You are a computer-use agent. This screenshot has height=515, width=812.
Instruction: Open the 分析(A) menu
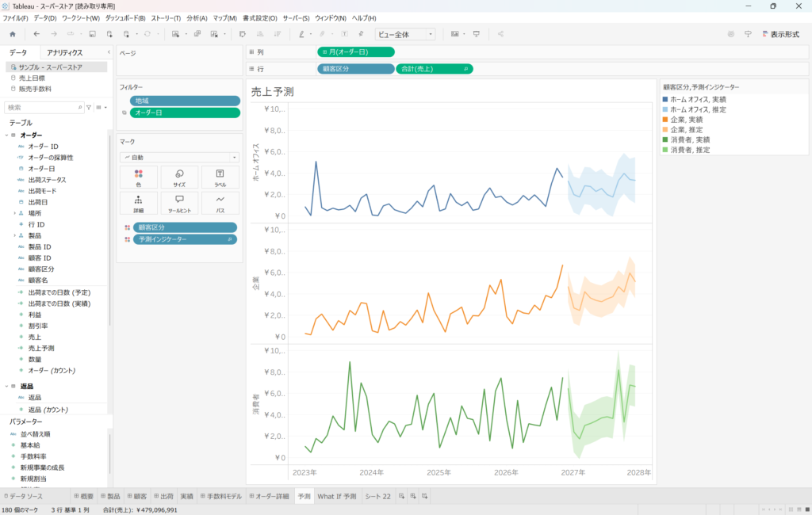pyautogui.click(x=197, y=17)
